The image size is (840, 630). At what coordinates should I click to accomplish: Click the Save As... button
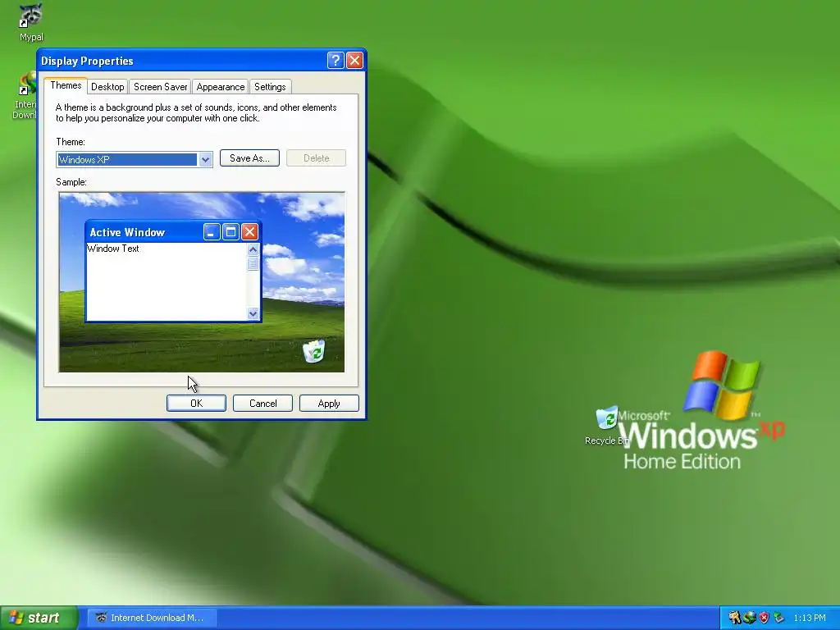click(249, 158)
